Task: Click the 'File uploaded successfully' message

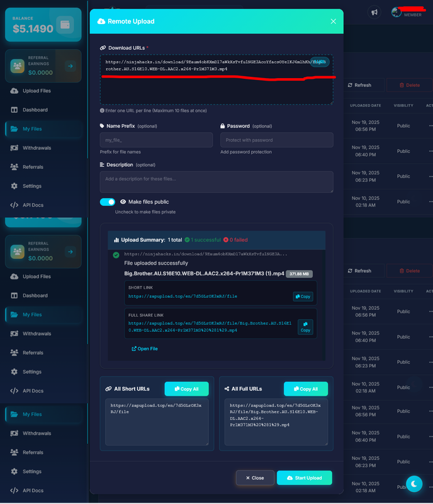Action: 156,263
